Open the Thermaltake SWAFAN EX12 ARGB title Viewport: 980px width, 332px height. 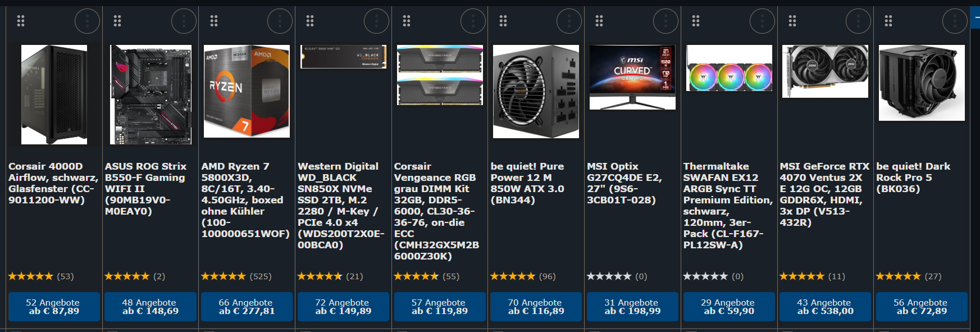click(x=728, y=206)
